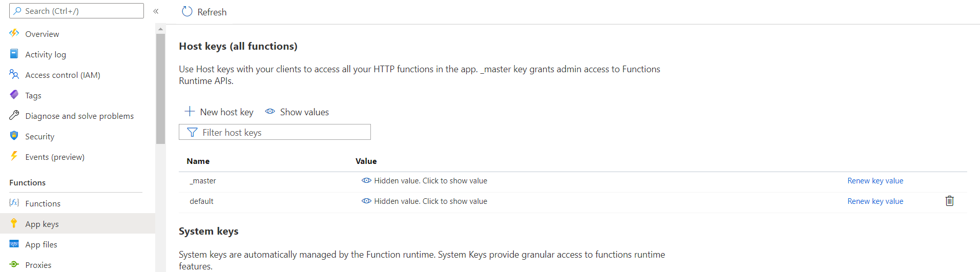Open Proxies in the sidebar menu
This screenshot has width=980, height=272.
(x=38, y=265)
